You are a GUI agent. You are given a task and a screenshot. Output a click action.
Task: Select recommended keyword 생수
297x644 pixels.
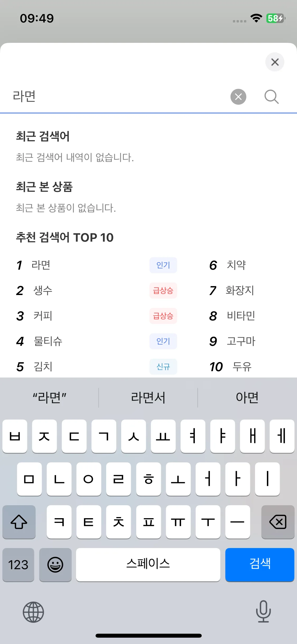tap(43, 291)
